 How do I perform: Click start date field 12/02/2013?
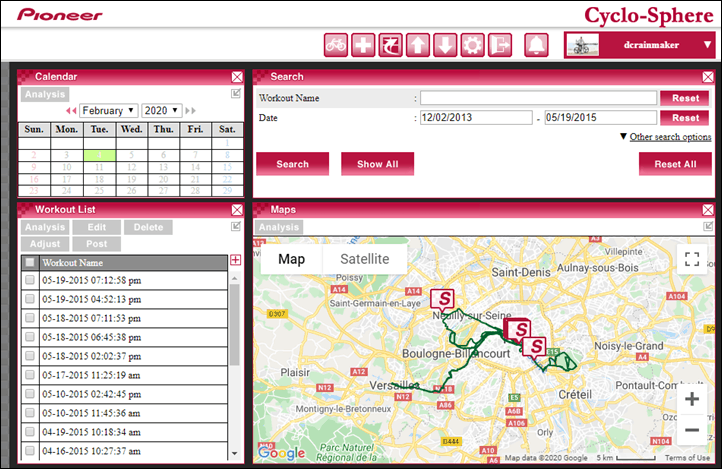click(476, 117)
